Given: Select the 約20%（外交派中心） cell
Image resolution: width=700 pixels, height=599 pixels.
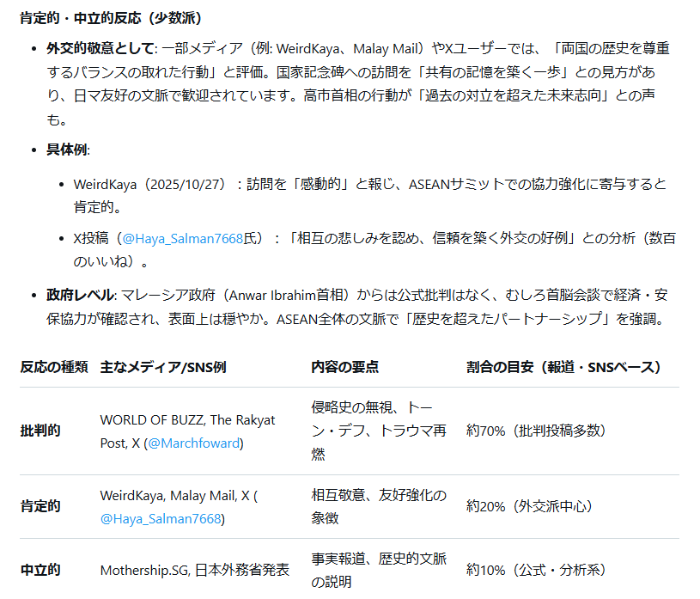Looking at the screenshot, I should 529,506.
